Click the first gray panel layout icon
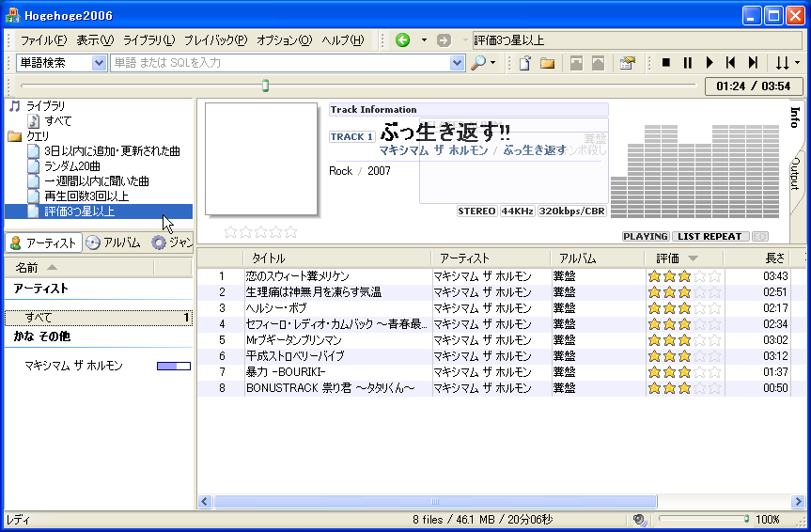 click(x=576, y=63)
